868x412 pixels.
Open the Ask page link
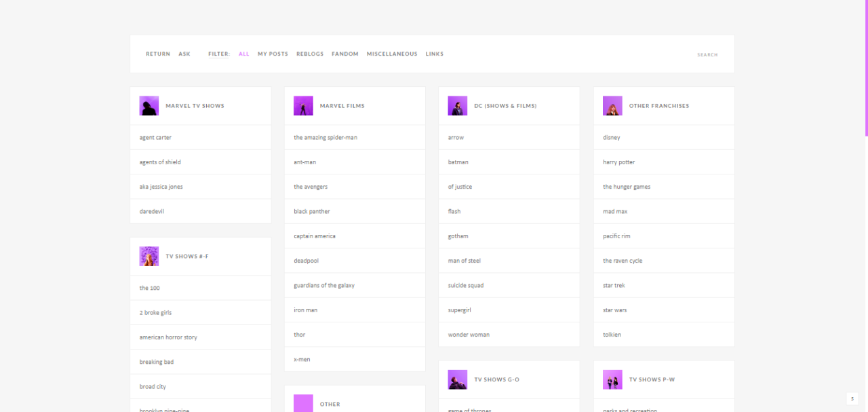(184, 54)
